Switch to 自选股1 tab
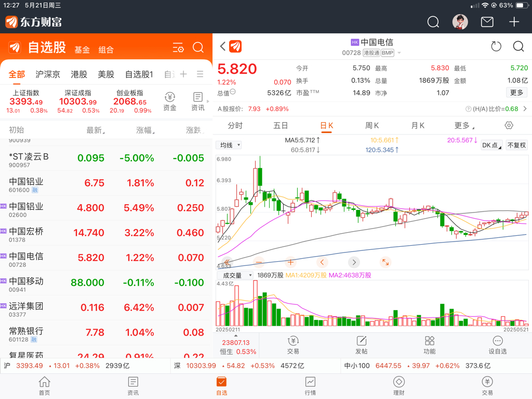The width and height of the screenshot is (532, 399). coord(139,74)
